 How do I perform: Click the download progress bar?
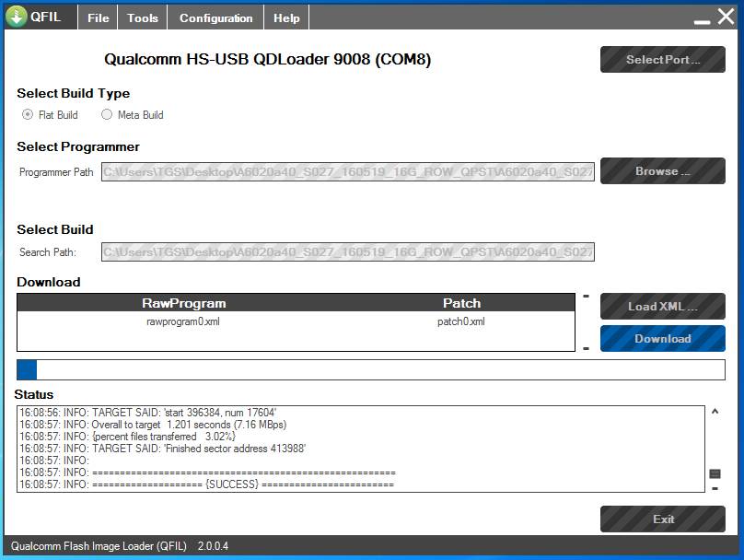click(371, 369)
